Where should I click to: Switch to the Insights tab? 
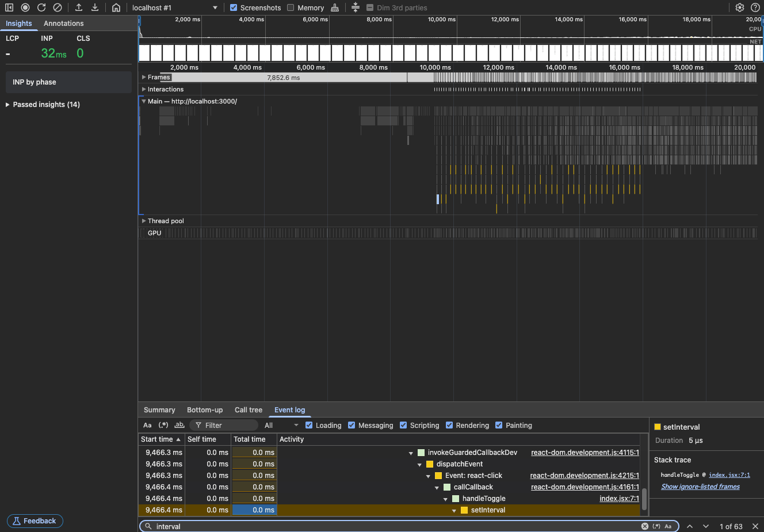click(x=19, y=24)
